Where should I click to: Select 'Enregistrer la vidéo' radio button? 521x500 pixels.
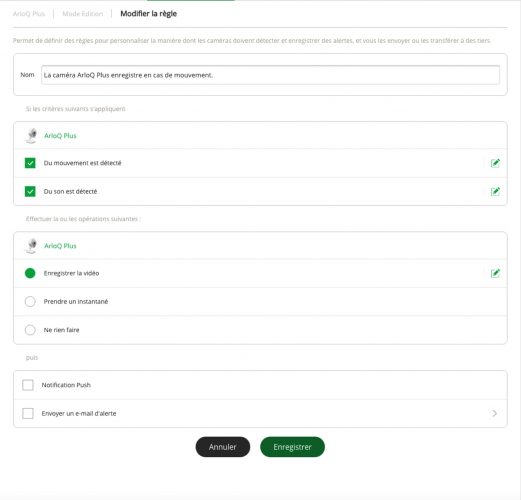click(30, 273)
